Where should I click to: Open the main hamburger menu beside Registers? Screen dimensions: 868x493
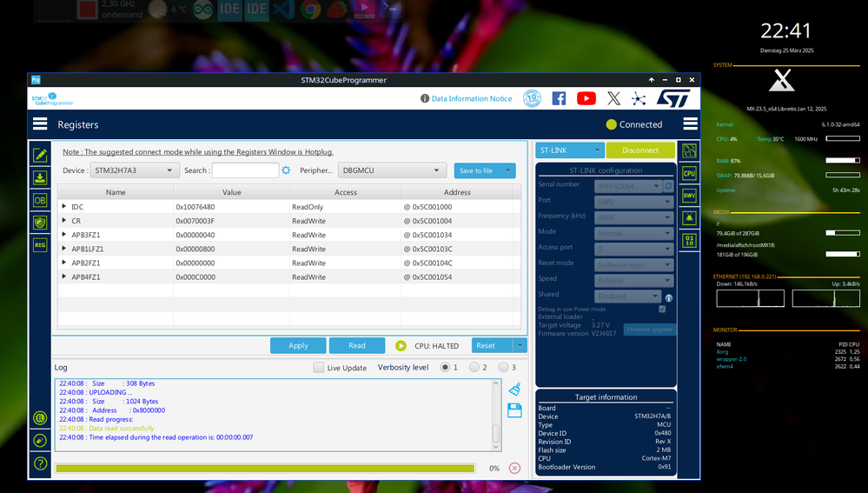coord(40,124)
